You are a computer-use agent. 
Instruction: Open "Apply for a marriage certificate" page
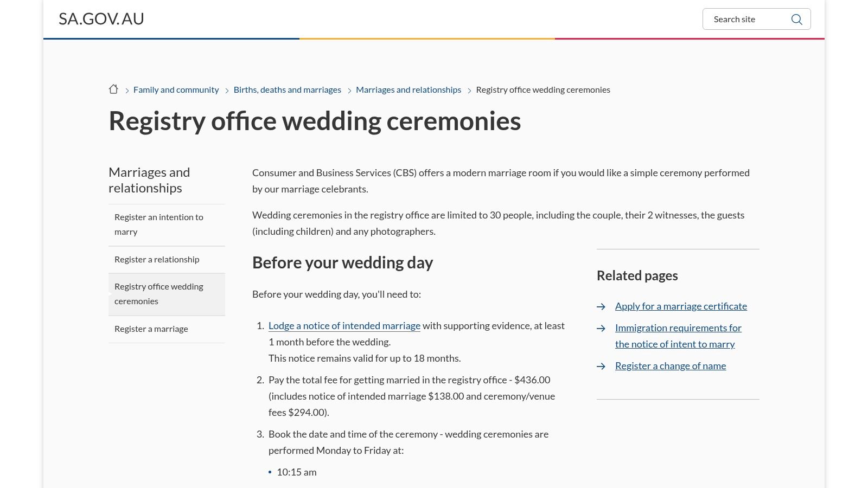[681, 306]
